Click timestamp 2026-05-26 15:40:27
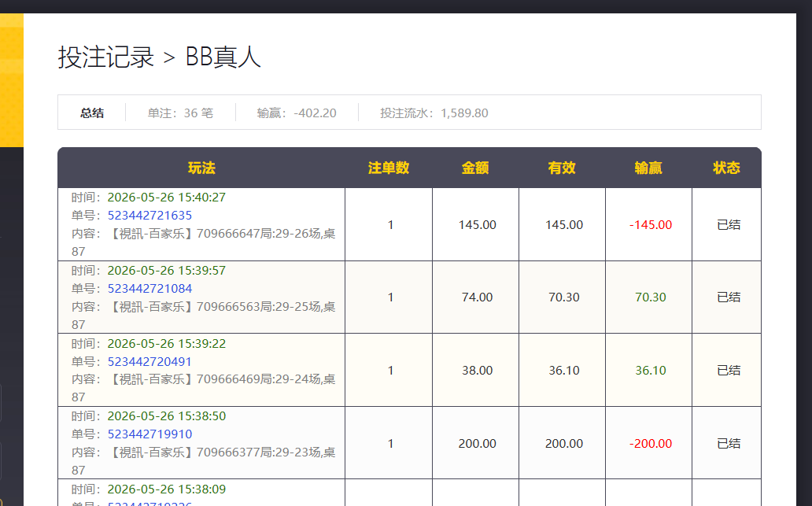 tap(167, 198)
